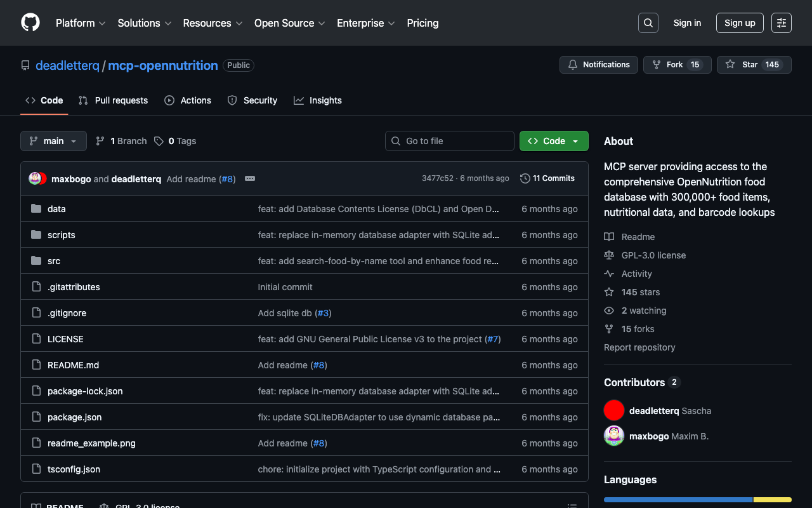Focus the Go to file search field
Viewport: 812px width, 508px height.
pyautogui.click(x=450, y=141)
